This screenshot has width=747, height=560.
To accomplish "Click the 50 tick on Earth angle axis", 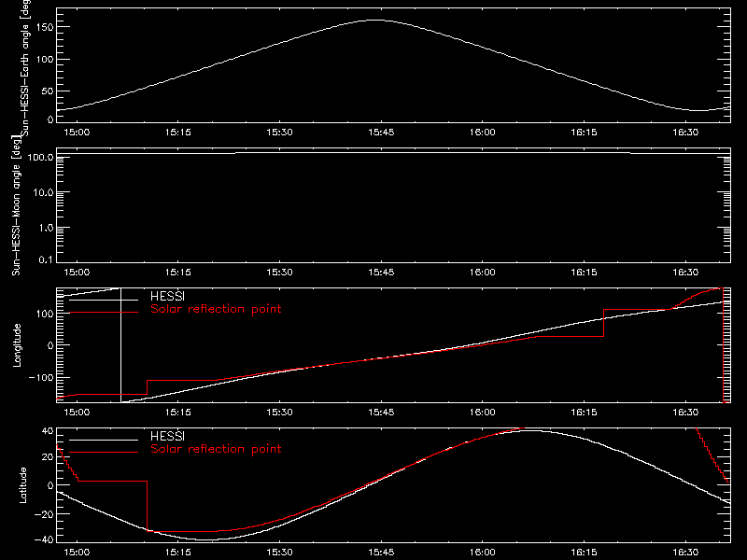I will point(48,91).
